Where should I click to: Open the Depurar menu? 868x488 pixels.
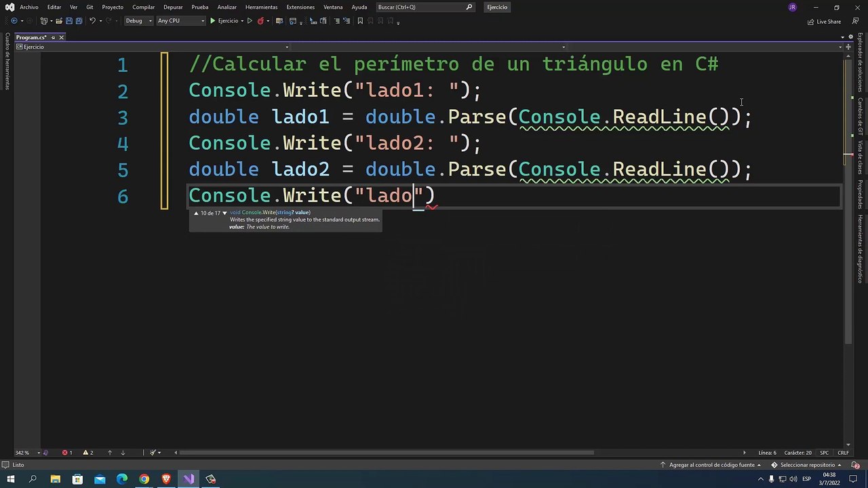(x=173, y=7)
